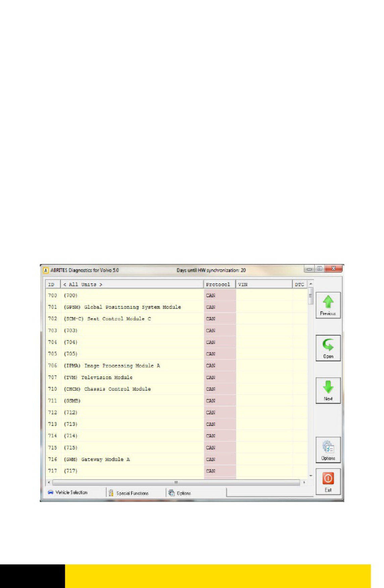Click the vertical scrollbar down arrow

(x=310, y=475)
